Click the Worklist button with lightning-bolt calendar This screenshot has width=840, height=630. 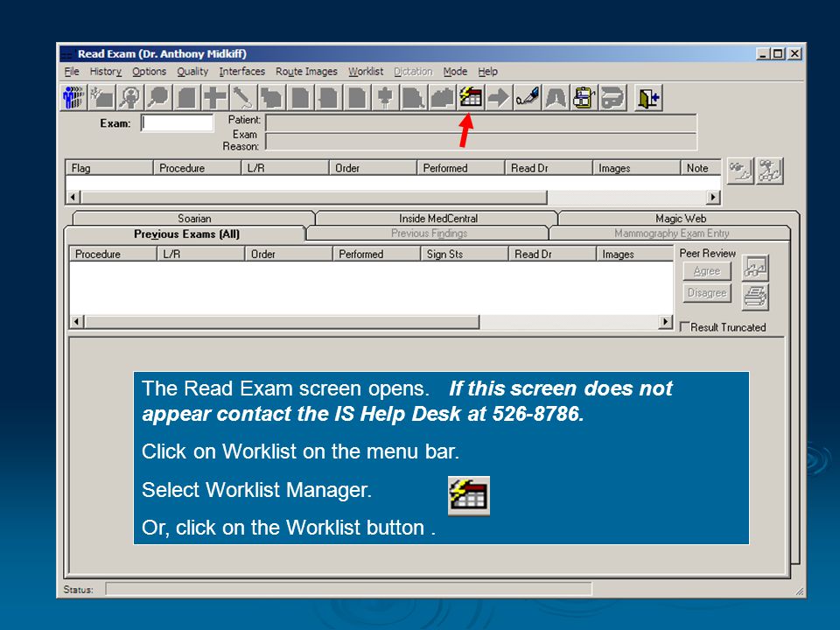point(471,98)
